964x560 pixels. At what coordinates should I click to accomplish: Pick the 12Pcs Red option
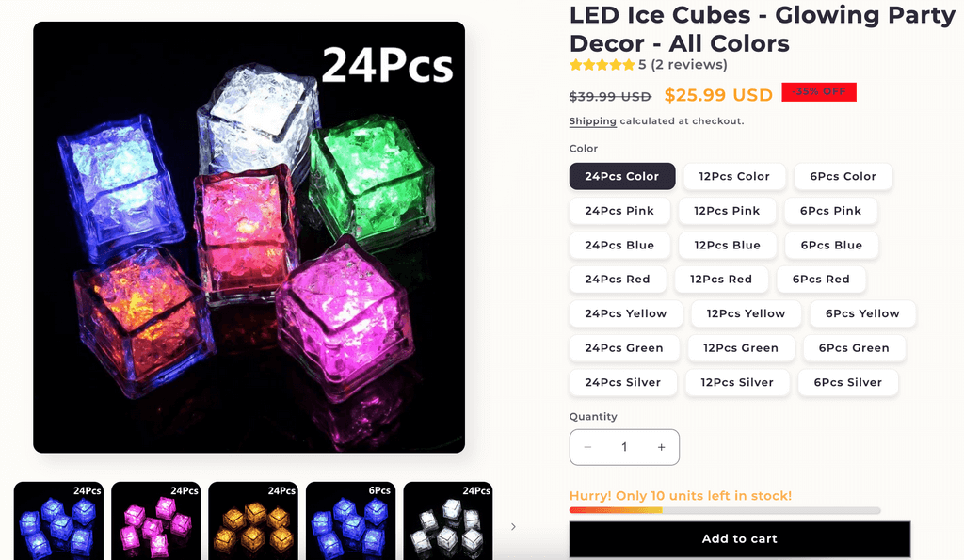coord(721,280)
